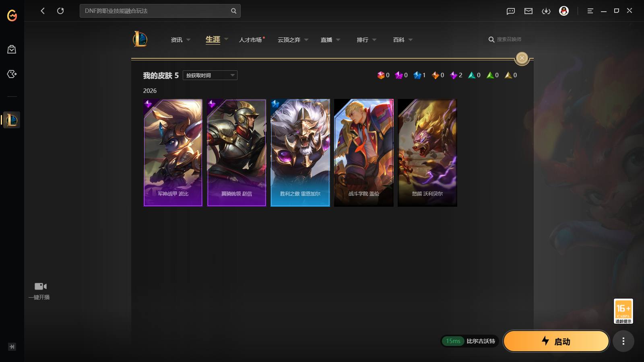644x362 pixels.
Task: Click the League of Legends L logo
Action: [x=140, y=39]
